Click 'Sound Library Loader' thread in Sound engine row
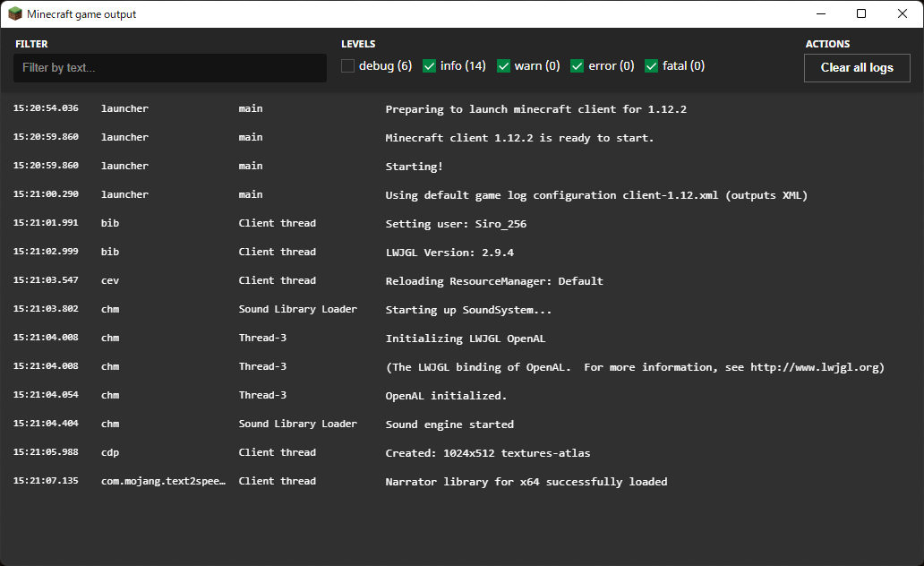Screen dimensions: 924x566 click(x=297, y=424)
